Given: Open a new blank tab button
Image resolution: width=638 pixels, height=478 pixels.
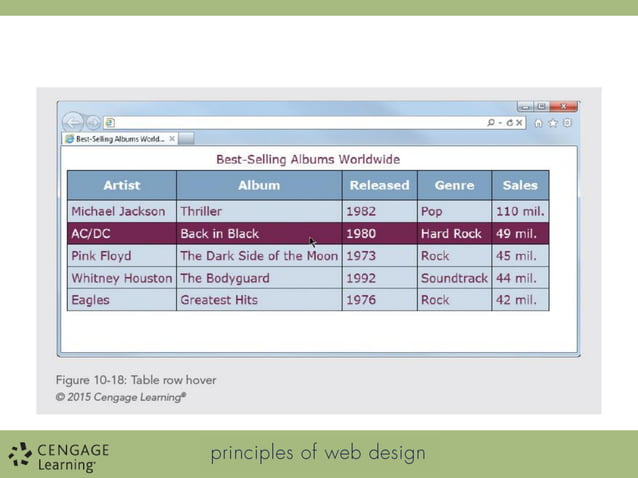Looking at the screenshot, I should click(186, 139).
